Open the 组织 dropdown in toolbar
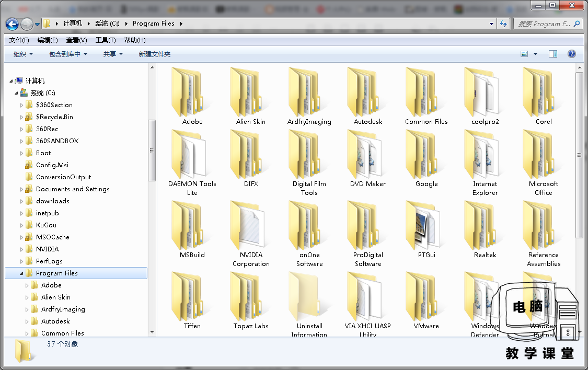588x370 pixels. tap(23, 54)
